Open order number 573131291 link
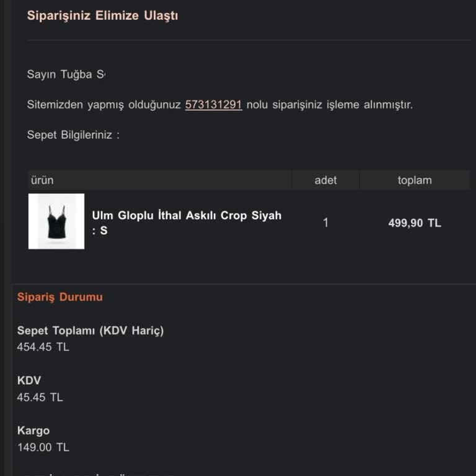Screen dimensions: 476x476 (213, 105)
